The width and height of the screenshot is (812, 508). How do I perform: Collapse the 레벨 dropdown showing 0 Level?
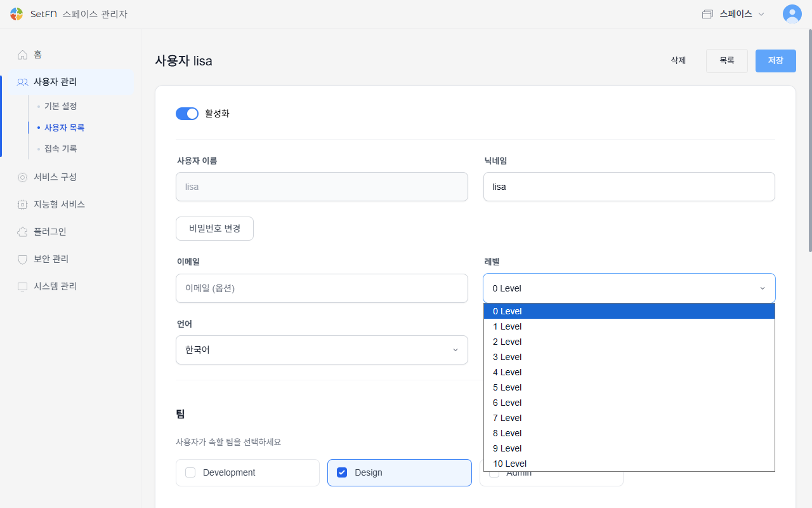coord(629,288)
